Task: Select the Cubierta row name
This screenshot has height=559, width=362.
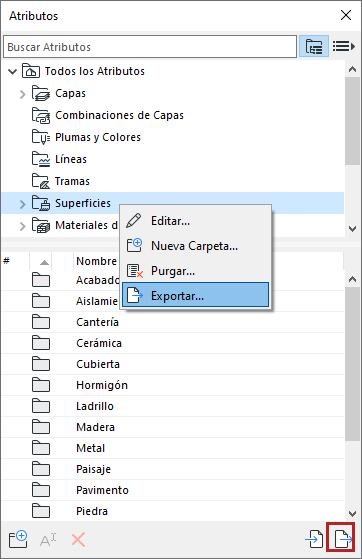Action: coord(98,364)
